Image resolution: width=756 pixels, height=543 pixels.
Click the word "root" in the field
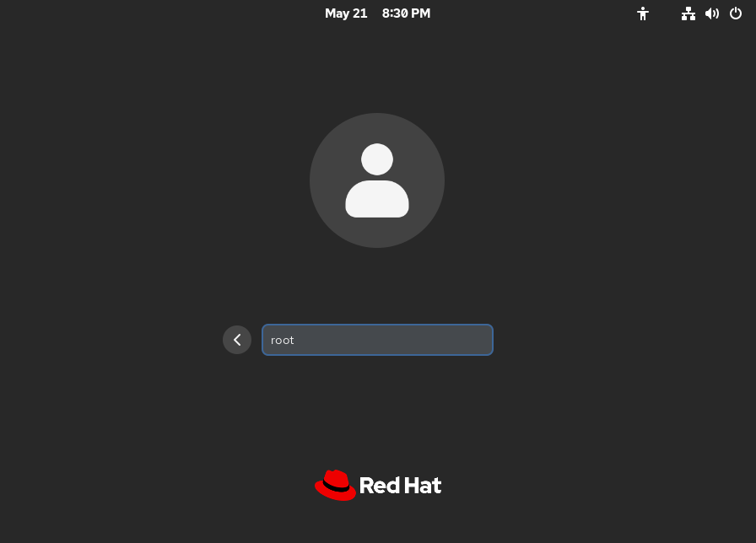[283, 341]
